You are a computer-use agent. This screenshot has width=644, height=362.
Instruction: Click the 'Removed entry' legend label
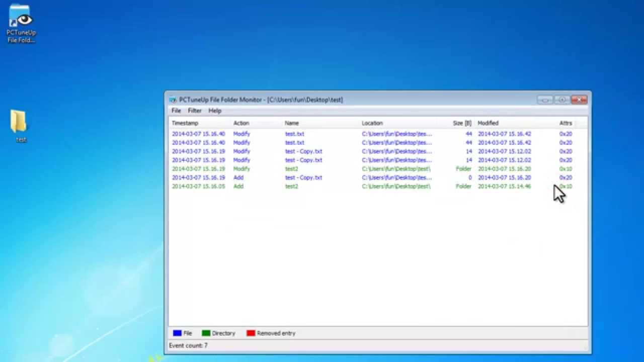(276, 333)
